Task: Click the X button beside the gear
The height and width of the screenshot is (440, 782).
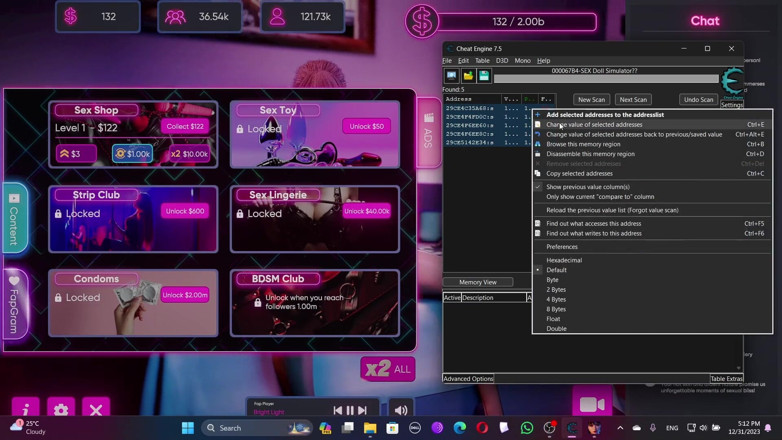Action: 96,409
